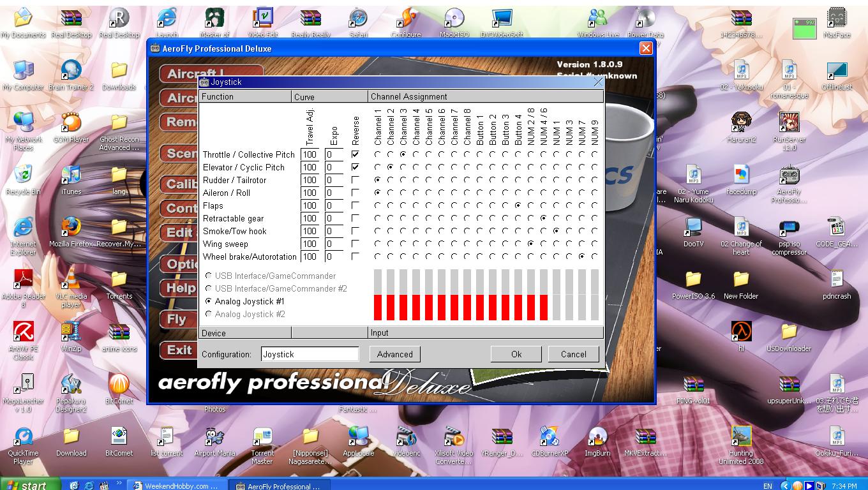Open the PowerISO 3.6 folder icon
Image resolution: width=868 pixels, height=490 pixels.
pyautogui.click(x=693, y=280)
